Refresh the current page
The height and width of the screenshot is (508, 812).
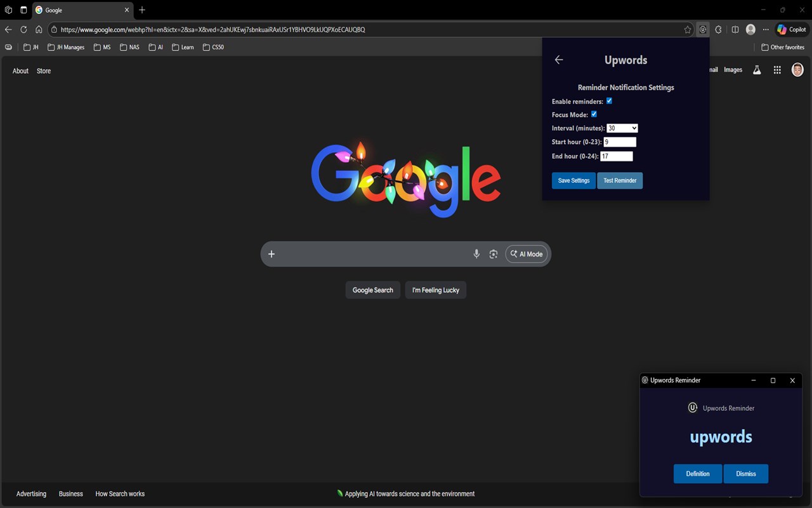point(23,29)
